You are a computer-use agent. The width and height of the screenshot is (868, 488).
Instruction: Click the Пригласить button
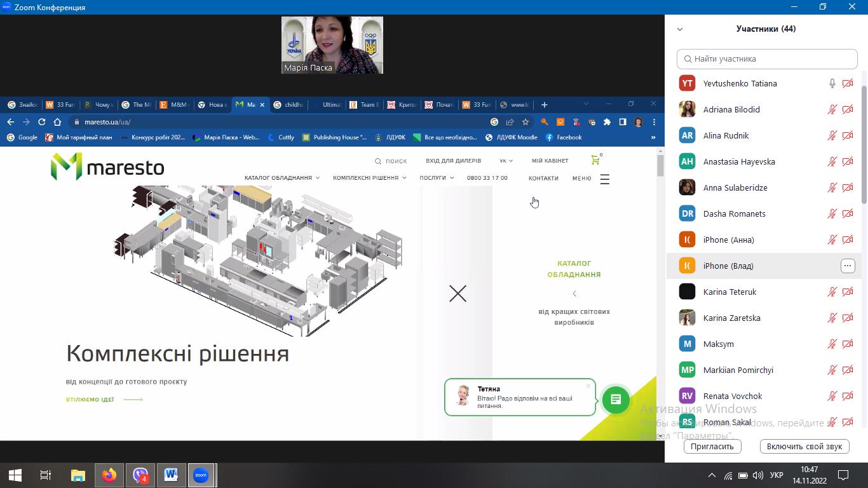712,446
